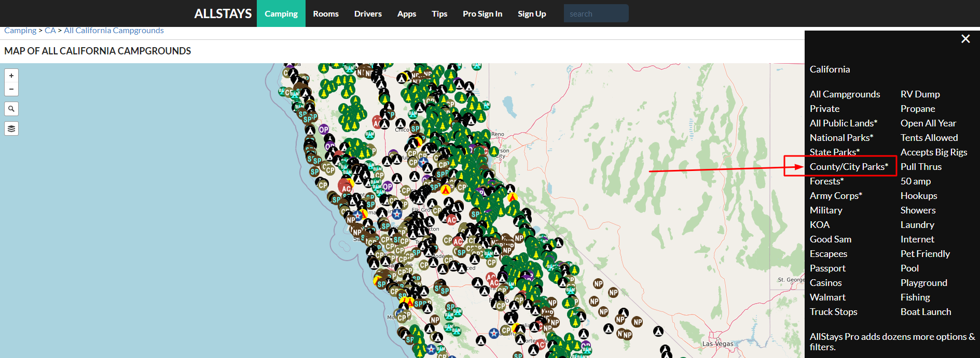Select the Escapees filter
This screenshot has width=980, height=358.
[x=829, y=254]
